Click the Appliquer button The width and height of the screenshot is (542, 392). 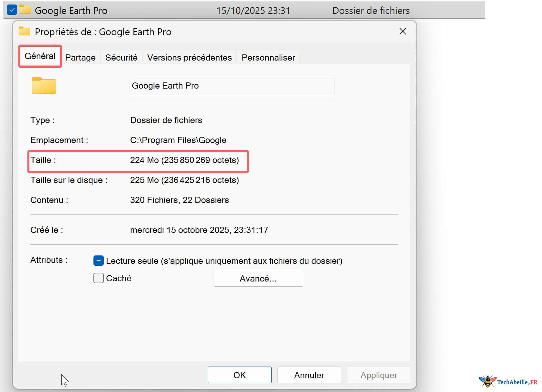(379, 375)
